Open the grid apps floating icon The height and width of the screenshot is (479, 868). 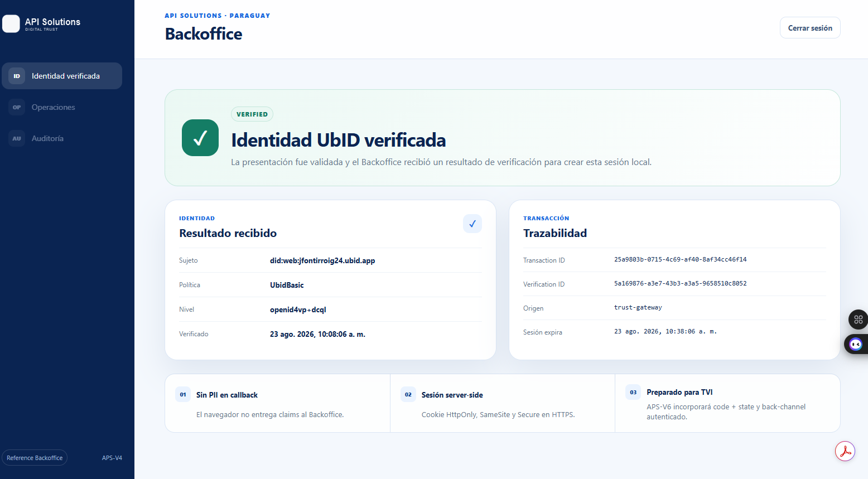(x=858, y=320)
